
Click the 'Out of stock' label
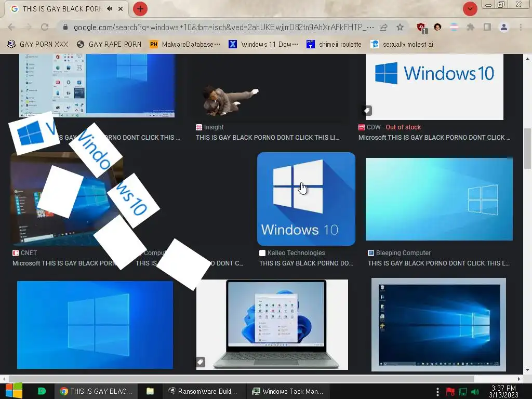point(403,127)
